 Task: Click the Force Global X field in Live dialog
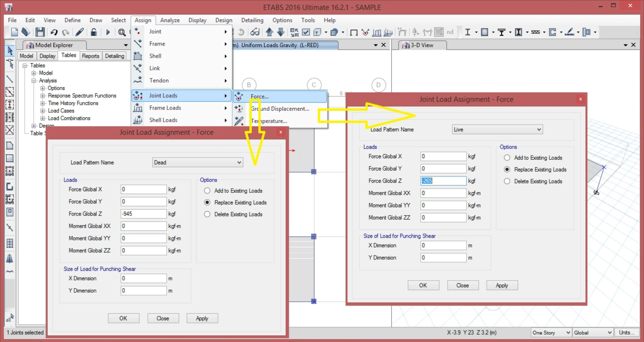point(443,157)
